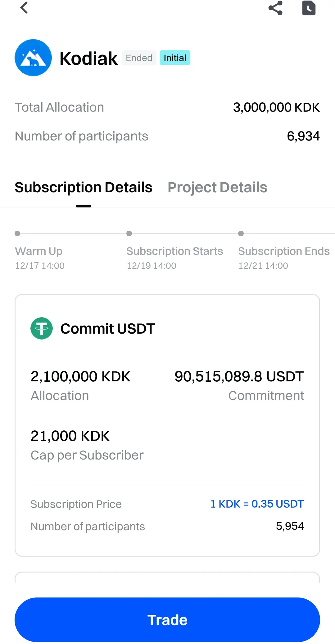Tap the Initial tag badge
The width and height of the screenshot is (335, 644).
click(175, 58)
